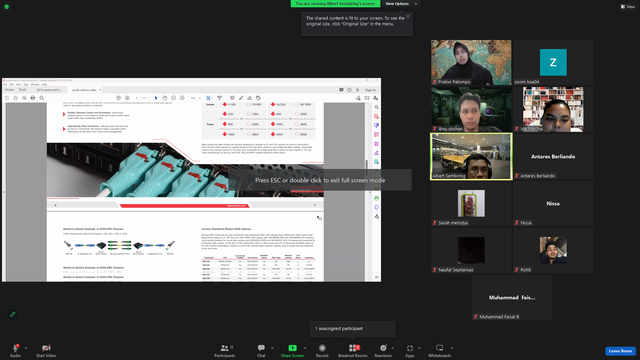Go to next page in Acrobat
Image resolution: width=640 pixels, height=360 pixels.
pyautogui.click(x=127, y=98)
